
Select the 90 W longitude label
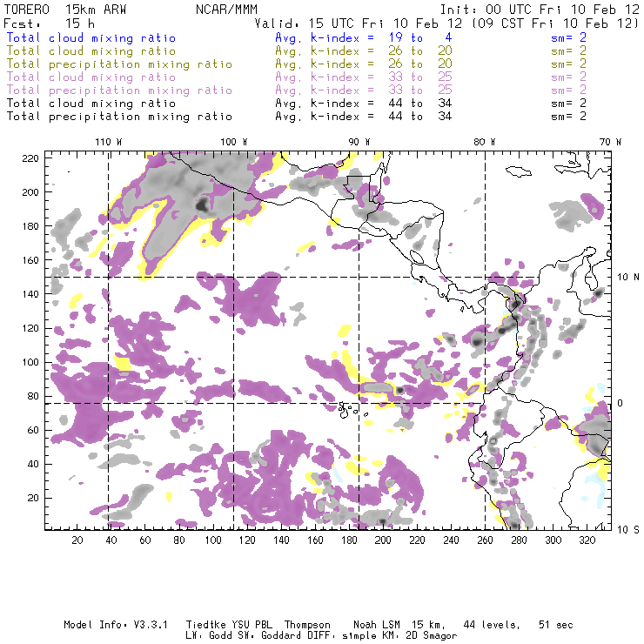[359, 141]
